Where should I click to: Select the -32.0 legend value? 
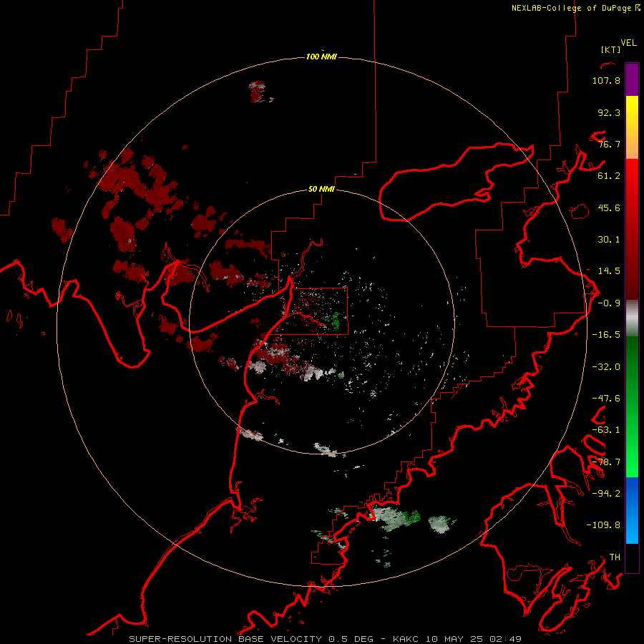tap(606, 367)
